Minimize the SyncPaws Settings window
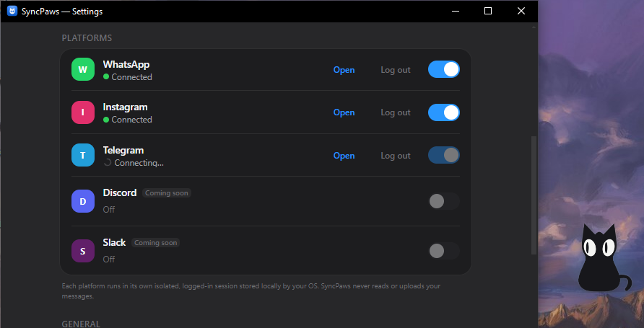Image resolution: width=644 pixels, height=328 pixels. [x=456, y=11]
